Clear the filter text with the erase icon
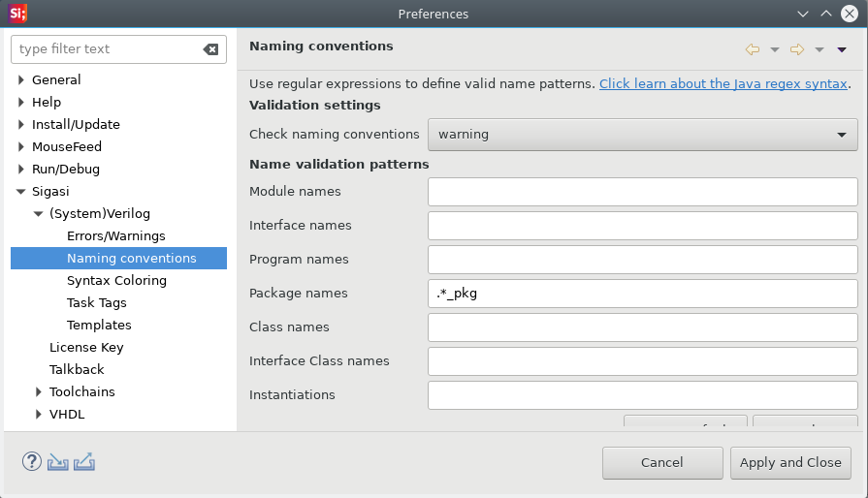 pyautogui.click(x=210, y=49)
